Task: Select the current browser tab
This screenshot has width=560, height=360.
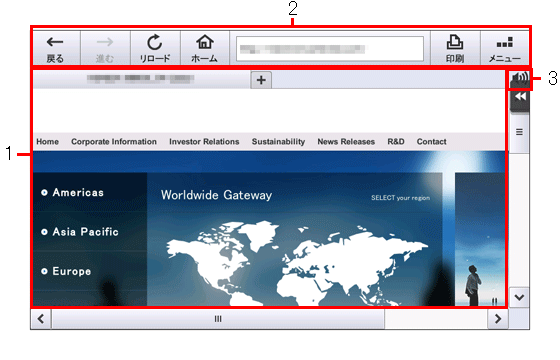Action: tap(141, 79)
